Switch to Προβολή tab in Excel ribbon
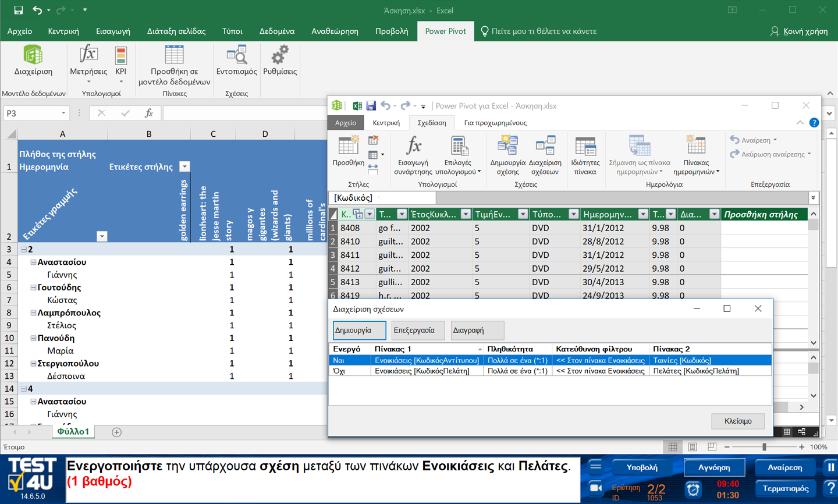Image resolution: width=838 pixels, height=504 pixels. point(392,31)
